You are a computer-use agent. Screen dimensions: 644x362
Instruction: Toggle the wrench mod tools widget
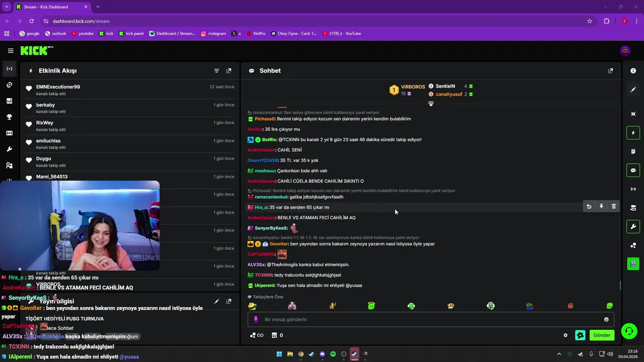point(633,226)
